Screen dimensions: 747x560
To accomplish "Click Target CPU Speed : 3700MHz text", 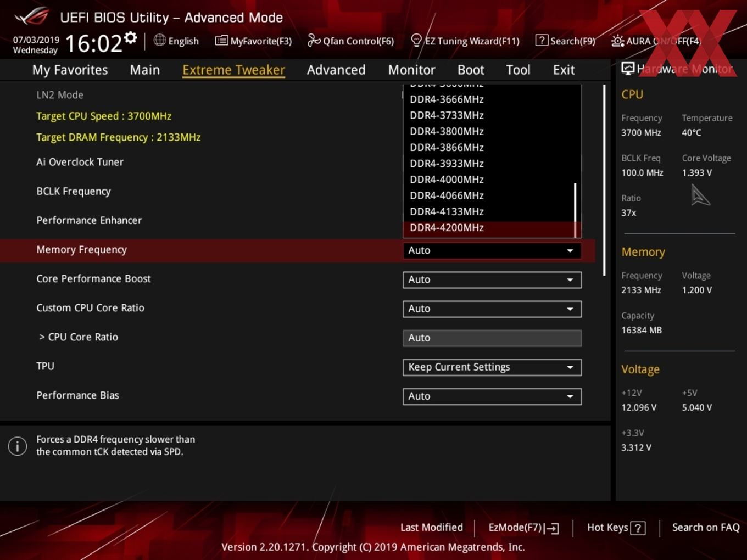I will click(x=104, y=116).
